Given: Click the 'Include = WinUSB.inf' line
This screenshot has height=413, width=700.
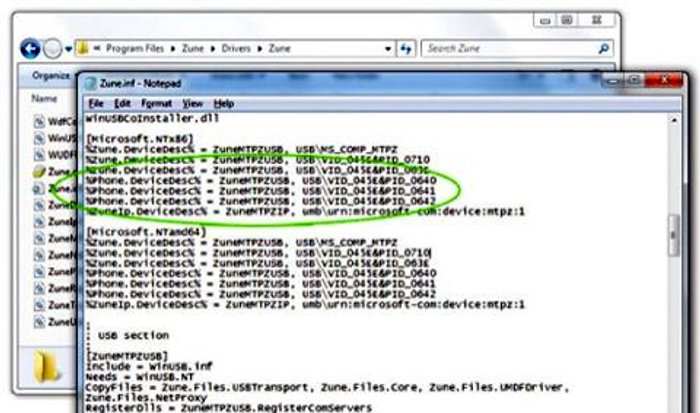Looking at the screenshot, I should [x=149, y=367].
